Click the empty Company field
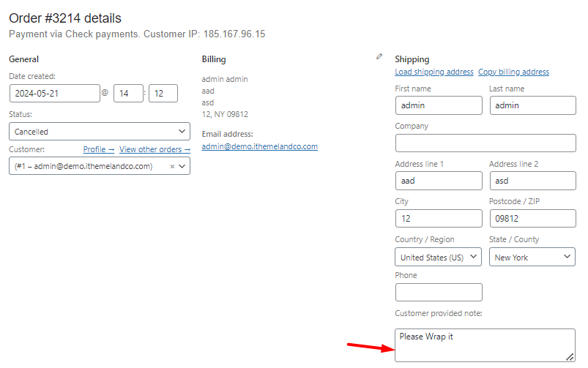Viewport: 588px width, 368px height. point(485,143)
